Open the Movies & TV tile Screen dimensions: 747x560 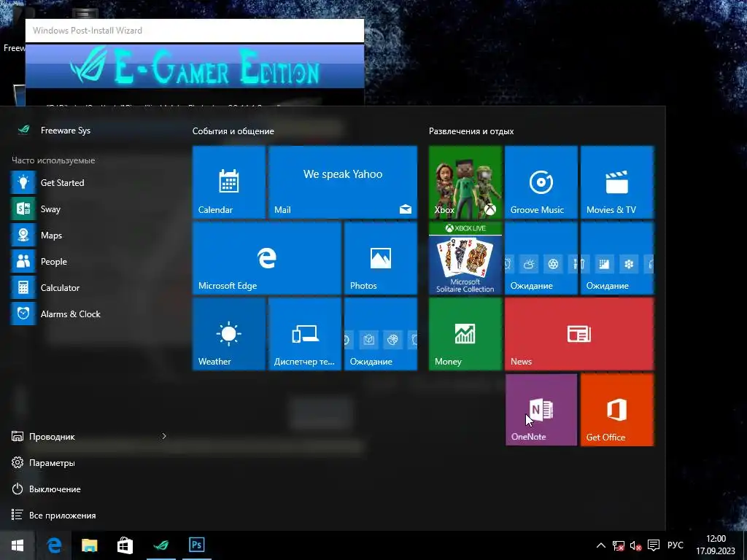point(617,182)
